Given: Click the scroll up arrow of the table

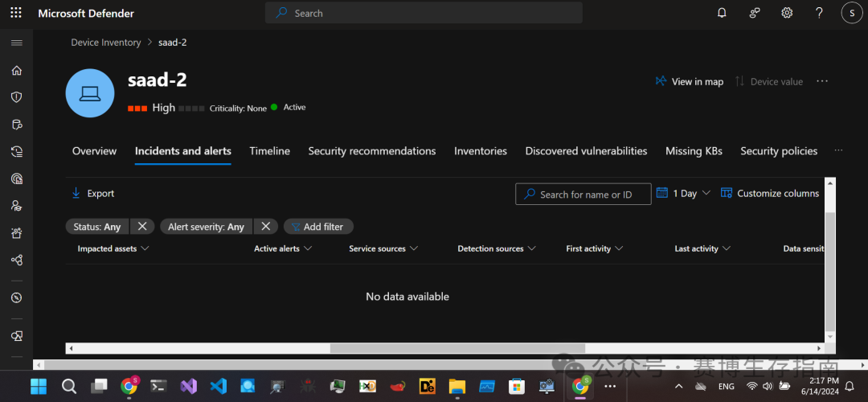Looking at the screenshot, I should 829,183.
